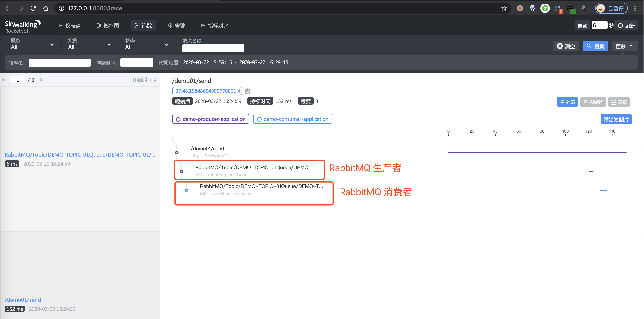The image size is (644, 319).
Task: Open the browser home page icon
Action: pos(45,8)
